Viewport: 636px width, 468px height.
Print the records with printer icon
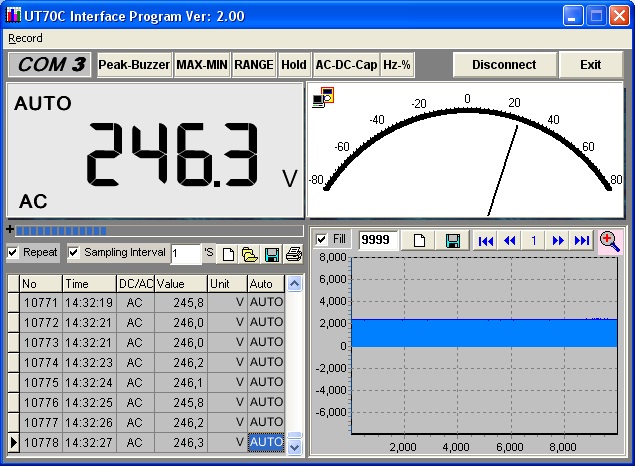pyautogui.click(x=293, y=254)
